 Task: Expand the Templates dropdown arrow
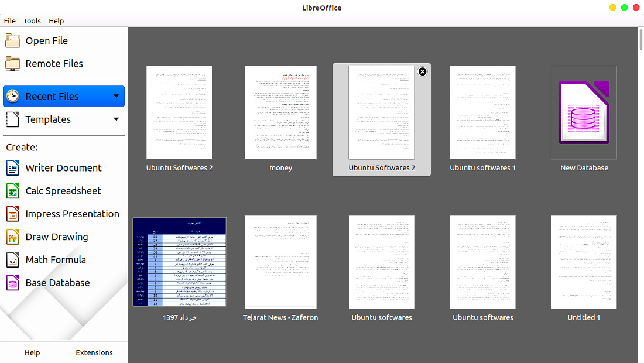pyautogui.click(x=117, y=119)
